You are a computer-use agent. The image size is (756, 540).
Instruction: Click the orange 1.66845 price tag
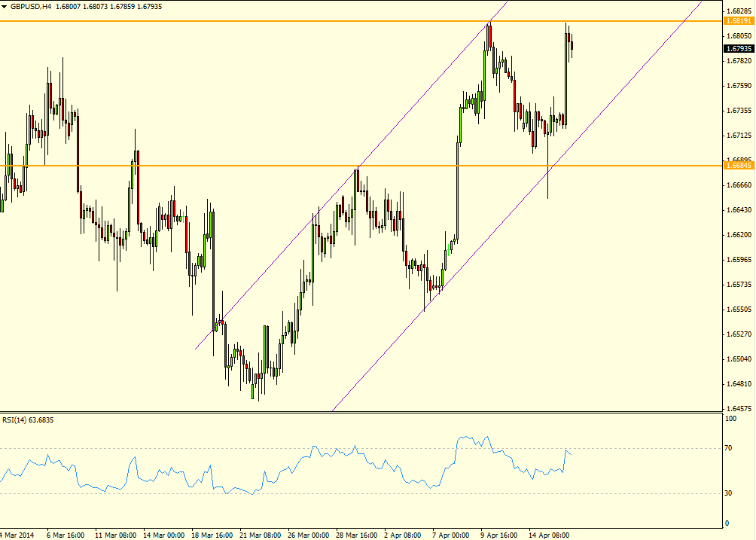(x=739, y=166)
